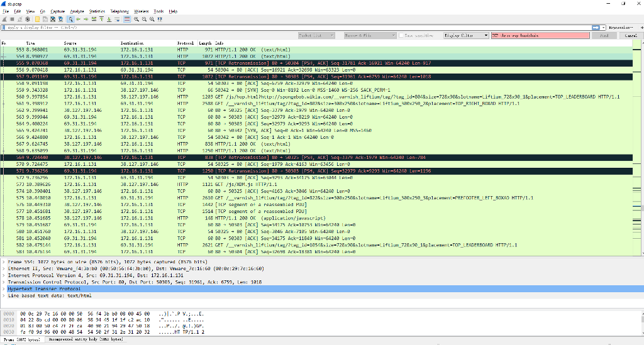
Task: Open the View menu
Action: pyautogui.click(x=30, y=11)
